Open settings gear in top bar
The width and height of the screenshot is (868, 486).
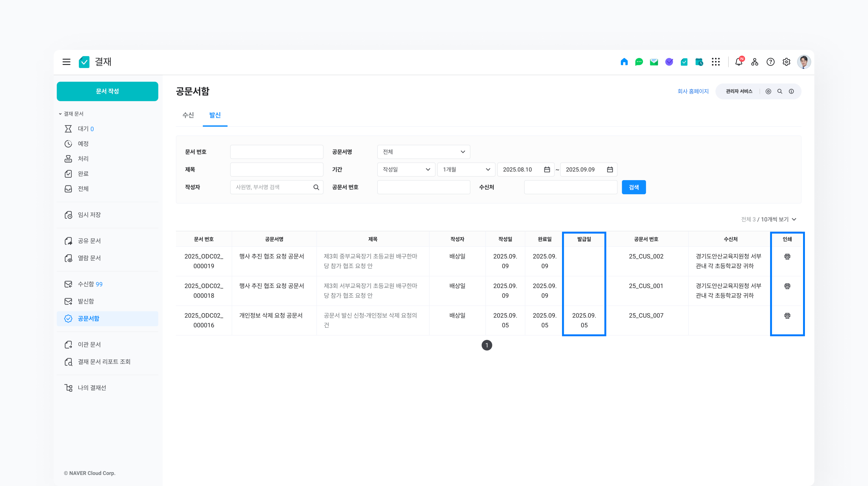[x=787, y=62]
